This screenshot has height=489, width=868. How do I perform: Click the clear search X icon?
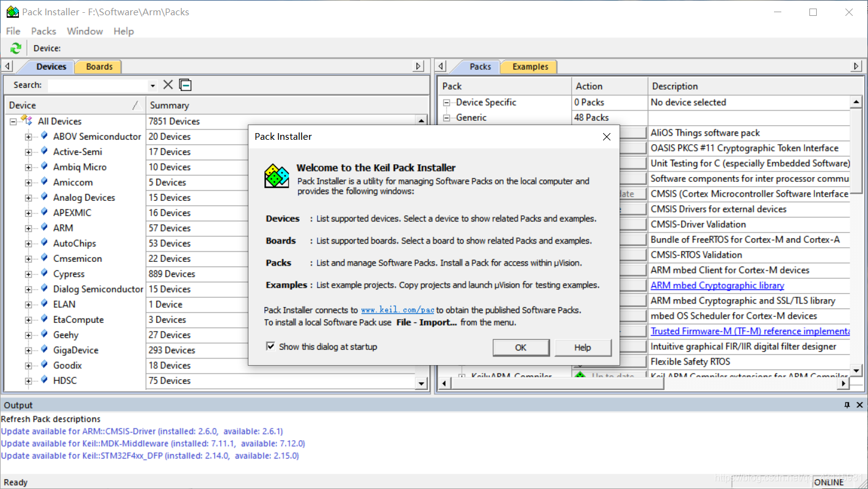click(x=168, y=85)
